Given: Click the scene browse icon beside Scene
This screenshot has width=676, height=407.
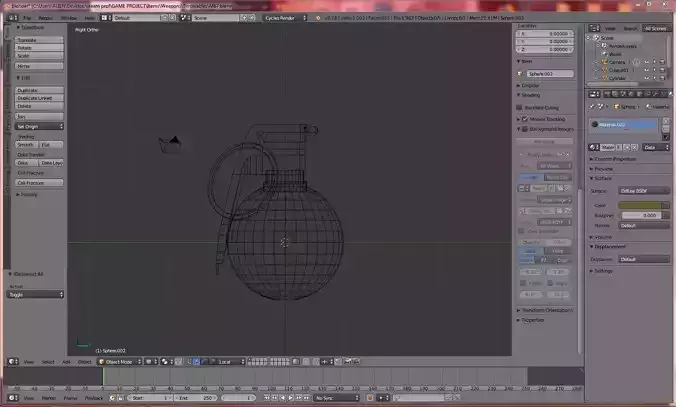Looking at the screenshot, I should (185, 18).
